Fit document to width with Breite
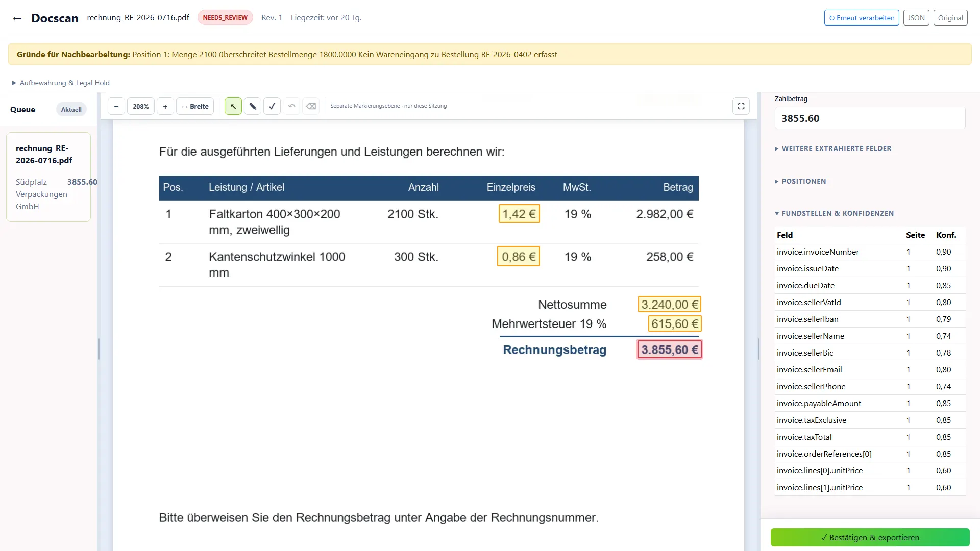The image size is (980, 551). coord(195,106)
